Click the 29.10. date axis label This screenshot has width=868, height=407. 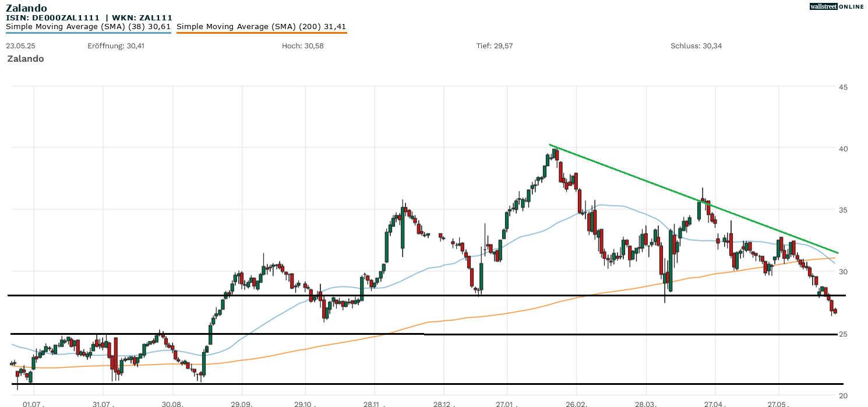pyautogui.click(x=305, y=404)
